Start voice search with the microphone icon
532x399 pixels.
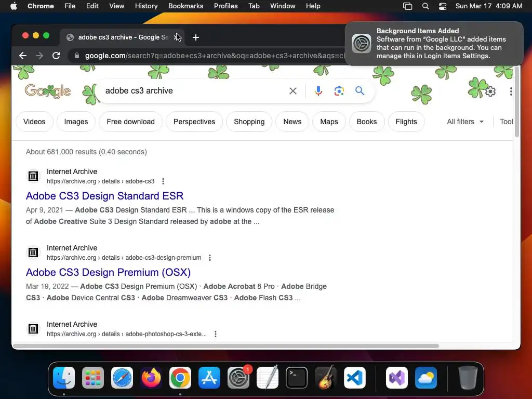[x=318, y=91]
